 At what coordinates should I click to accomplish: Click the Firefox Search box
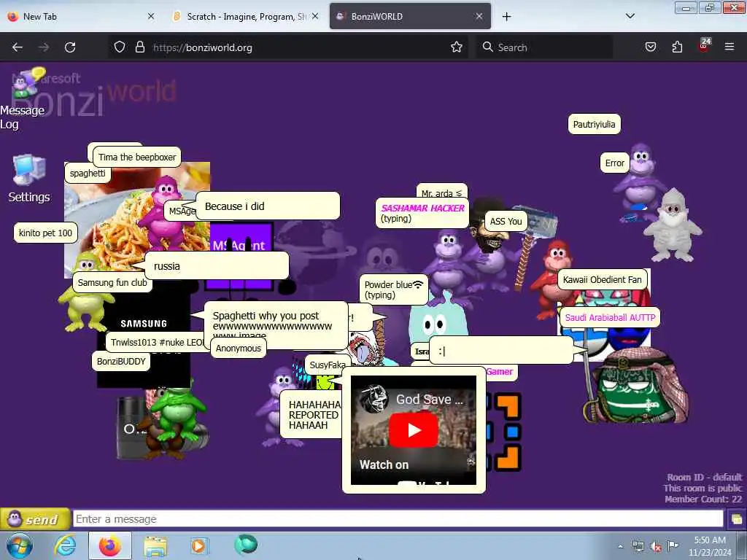pyautogui.click(x=544, y=47)
